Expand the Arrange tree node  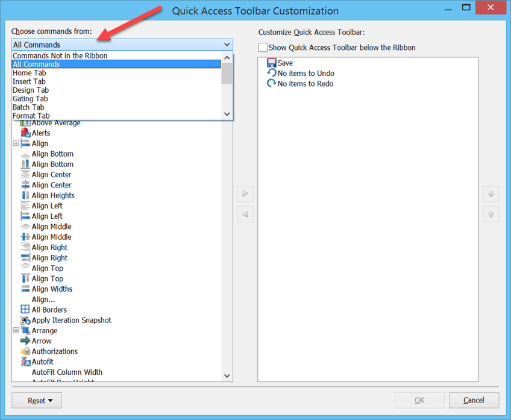tap(16, 331)
